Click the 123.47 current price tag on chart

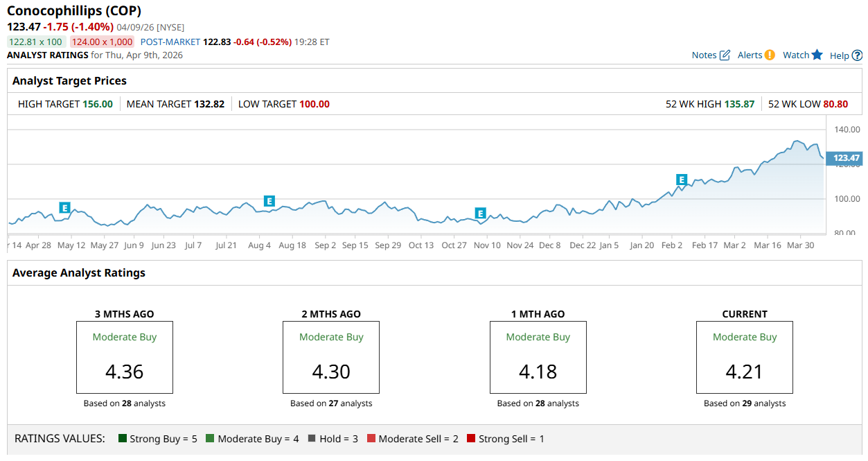point(846,158)
